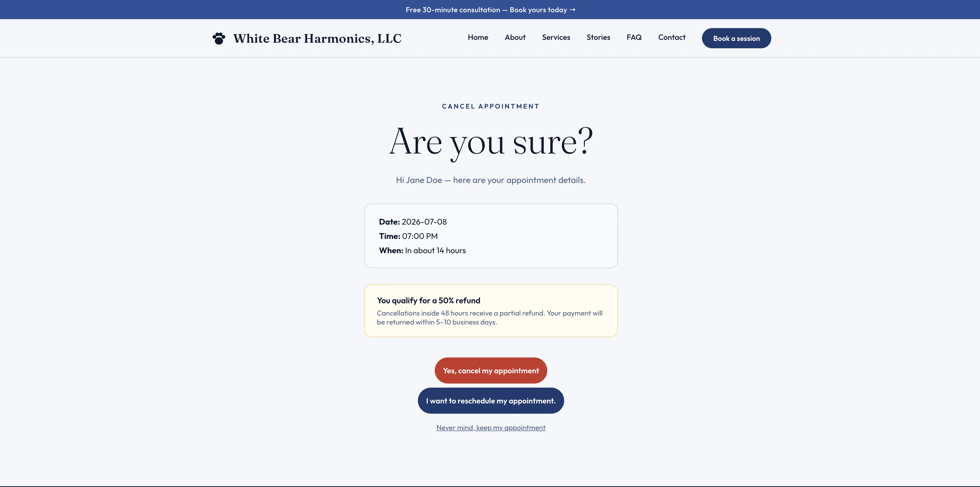
Task: Select the When: In about 14 hours text
Action: point(422,251)
